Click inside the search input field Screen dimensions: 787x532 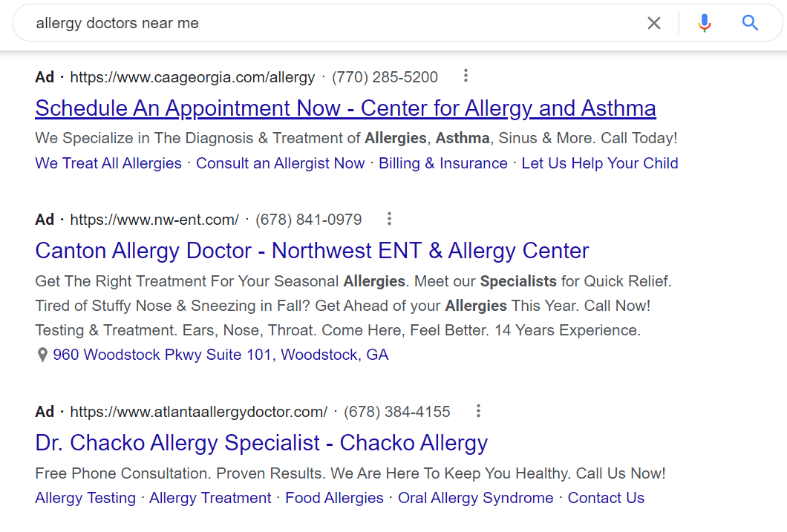click(297, 23)
